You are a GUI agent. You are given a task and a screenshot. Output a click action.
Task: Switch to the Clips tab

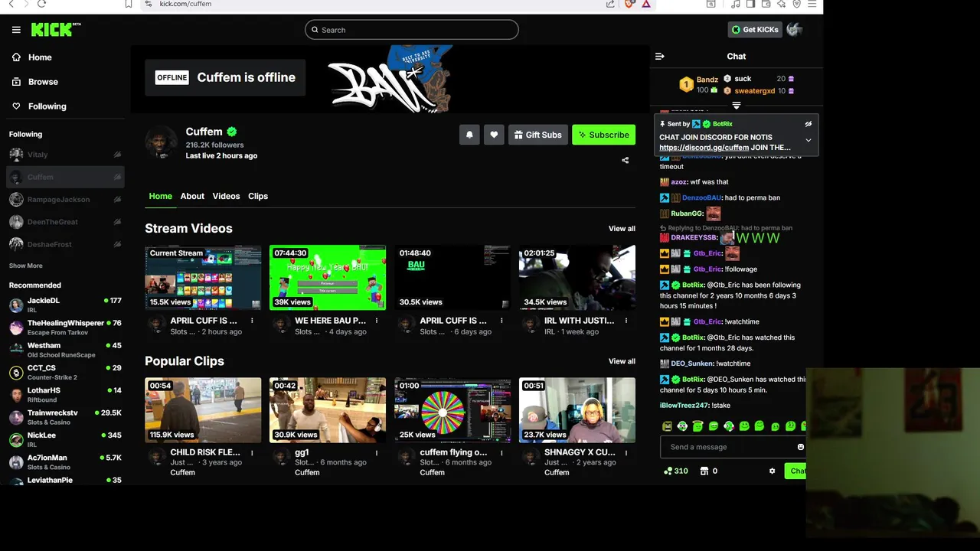coord(258,196)
